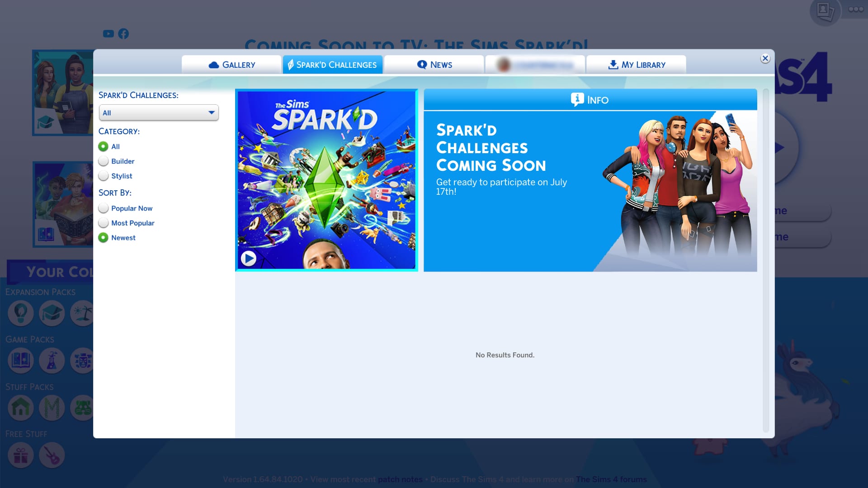Viewport: 868px width, 488px height.
Task: Switch to the News tab
Action: (434, 65)
